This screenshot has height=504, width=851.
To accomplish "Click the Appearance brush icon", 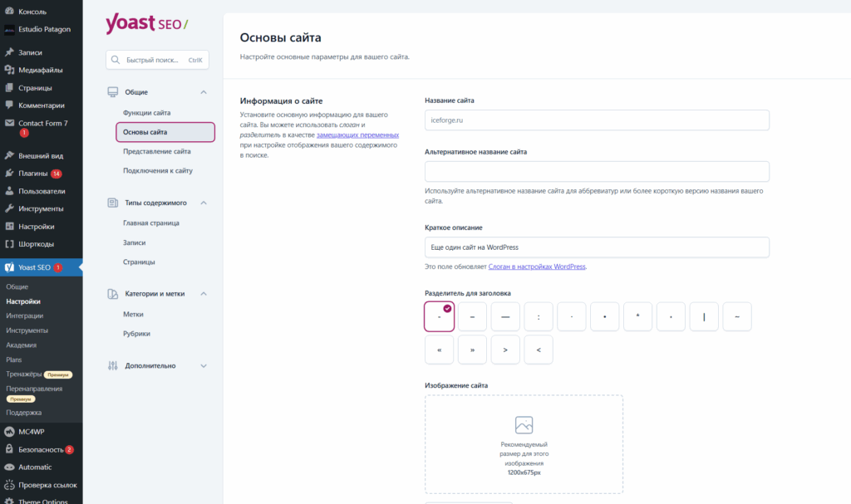I will coord(9,155).
